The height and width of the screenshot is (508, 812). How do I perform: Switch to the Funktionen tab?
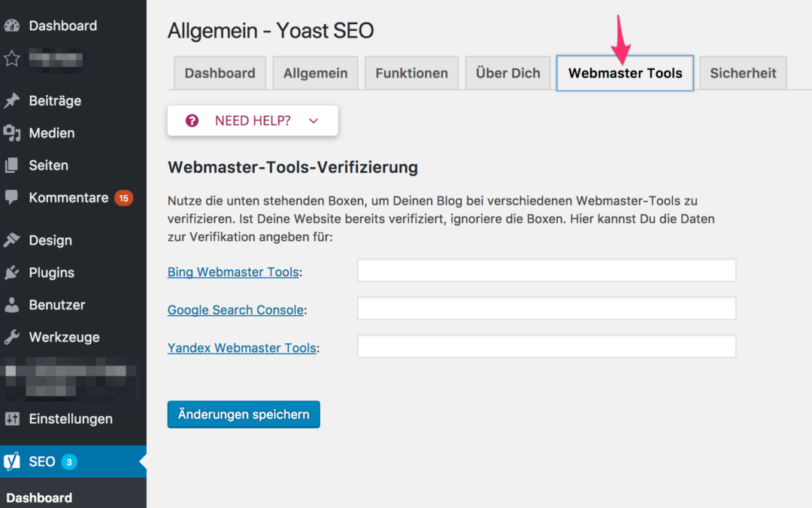(x=411, y=73)
